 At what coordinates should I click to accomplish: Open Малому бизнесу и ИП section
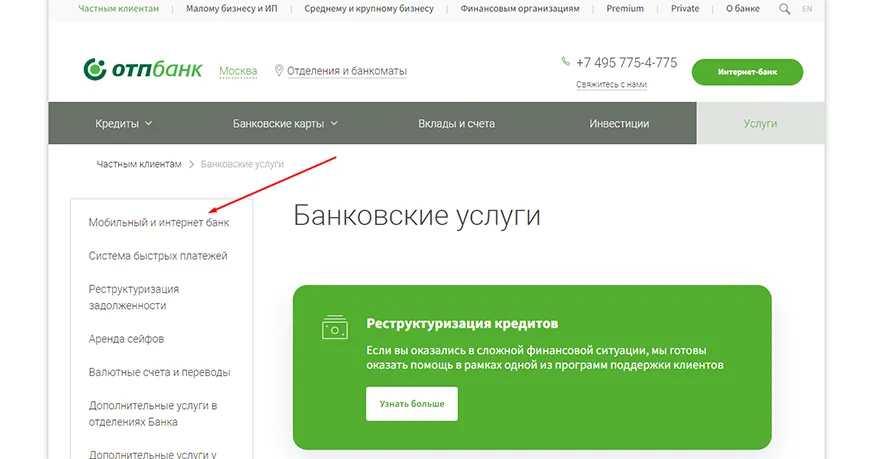click(x=231, y=9)
